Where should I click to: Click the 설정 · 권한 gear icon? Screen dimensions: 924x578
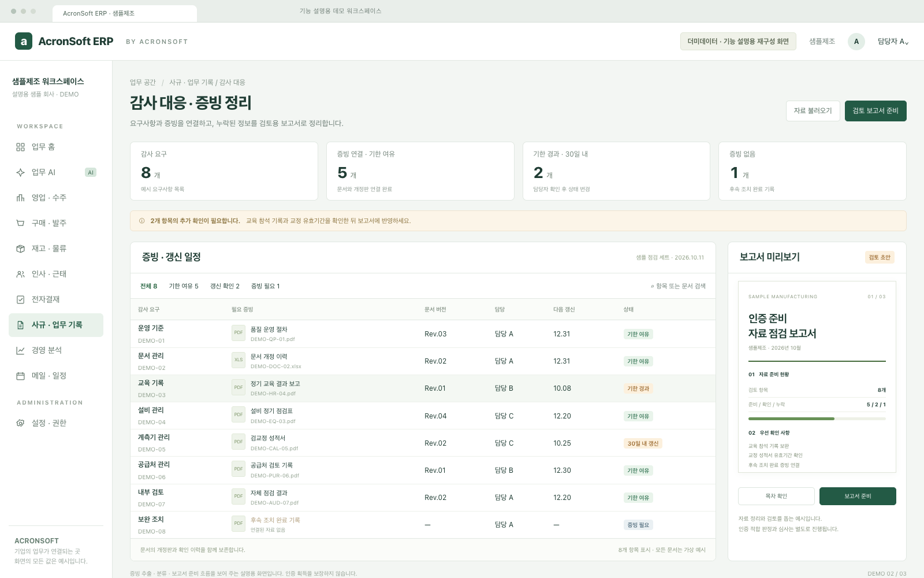click(20, 423)
